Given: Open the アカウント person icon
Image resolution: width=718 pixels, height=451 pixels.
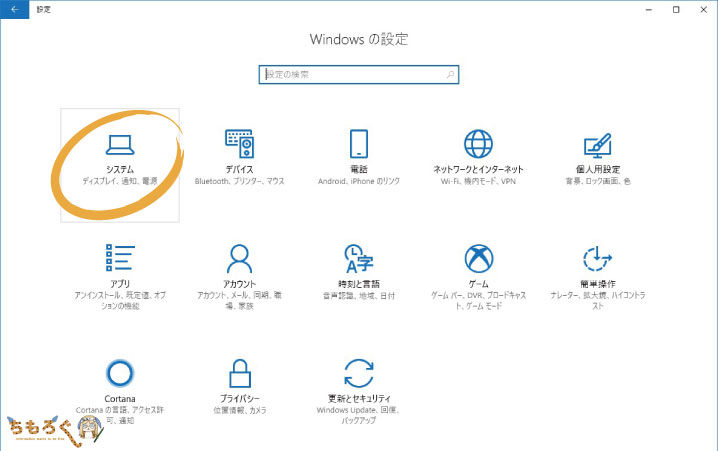Looking at the screenshot, I should click(239, 258).
